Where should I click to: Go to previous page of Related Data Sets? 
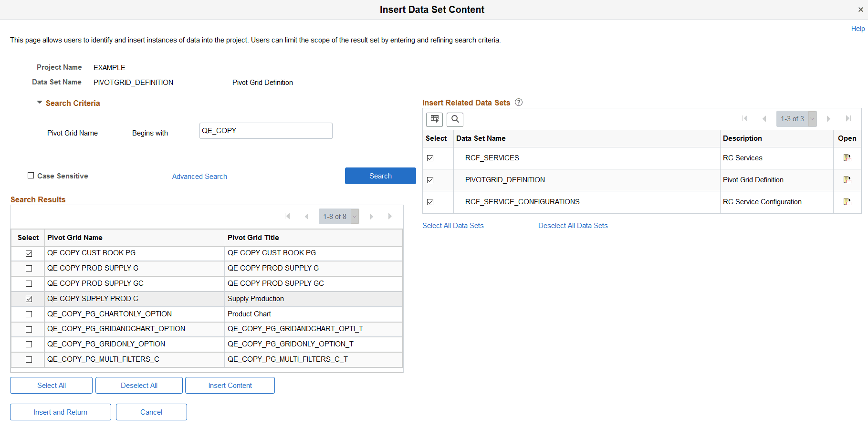[764, 119]
